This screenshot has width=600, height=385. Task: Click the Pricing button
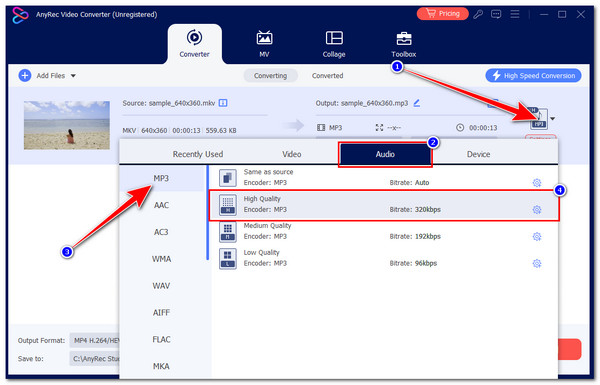tap(443, 14)
